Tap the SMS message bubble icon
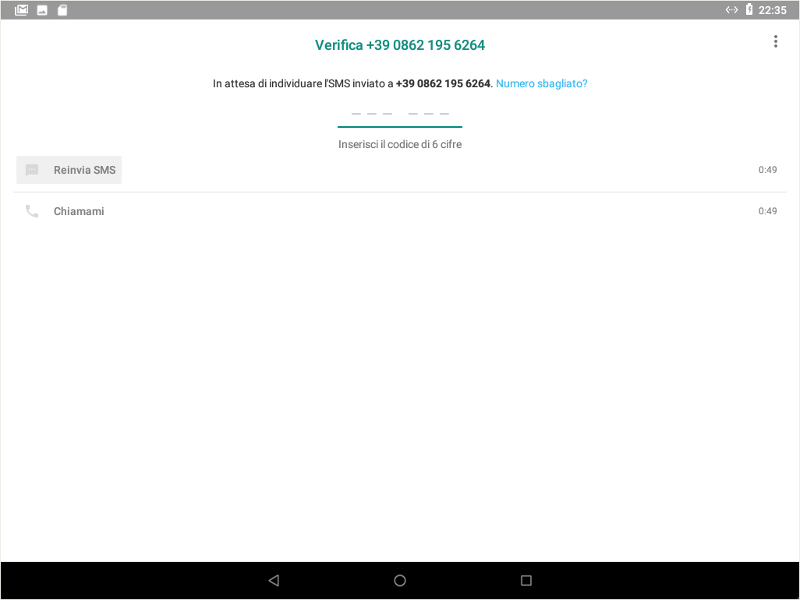The width and height of the screenshot is (800, 600). 32,170
